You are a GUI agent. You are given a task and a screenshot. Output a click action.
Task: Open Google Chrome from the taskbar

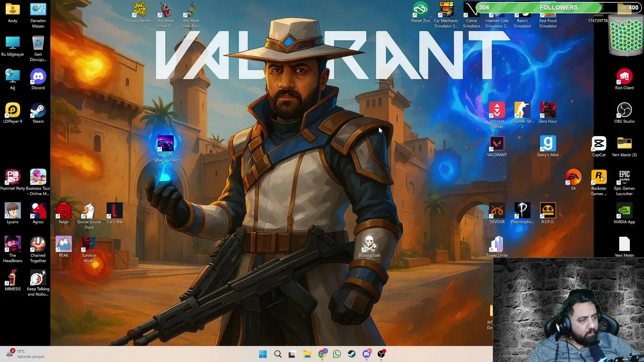point(322,354)
